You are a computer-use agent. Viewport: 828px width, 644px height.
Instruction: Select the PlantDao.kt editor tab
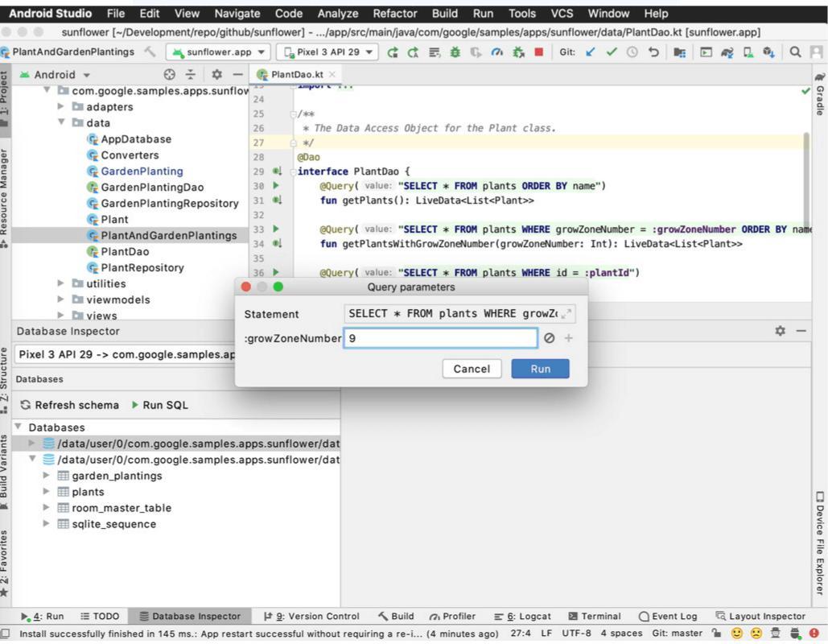(297, 74)
